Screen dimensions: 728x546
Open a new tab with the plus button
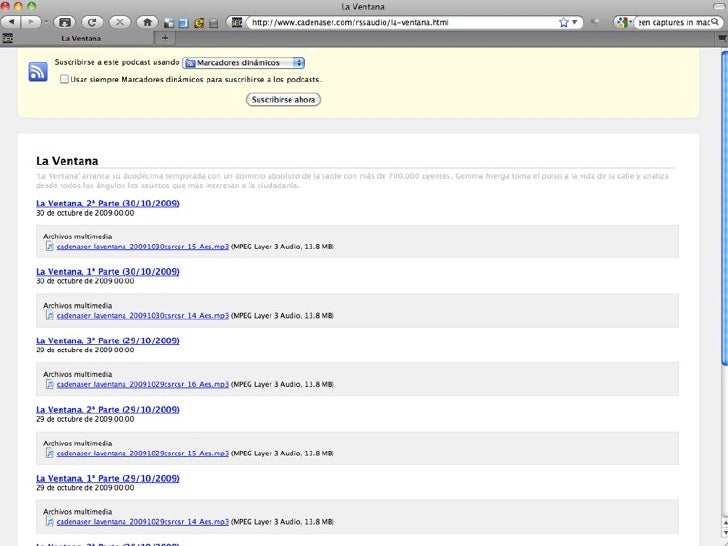pyautogui.click(x=165, y=38)
